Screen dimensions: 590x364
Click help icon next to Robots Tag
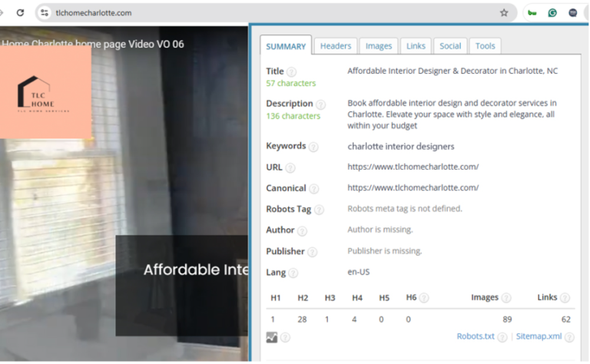coord(319,210)
